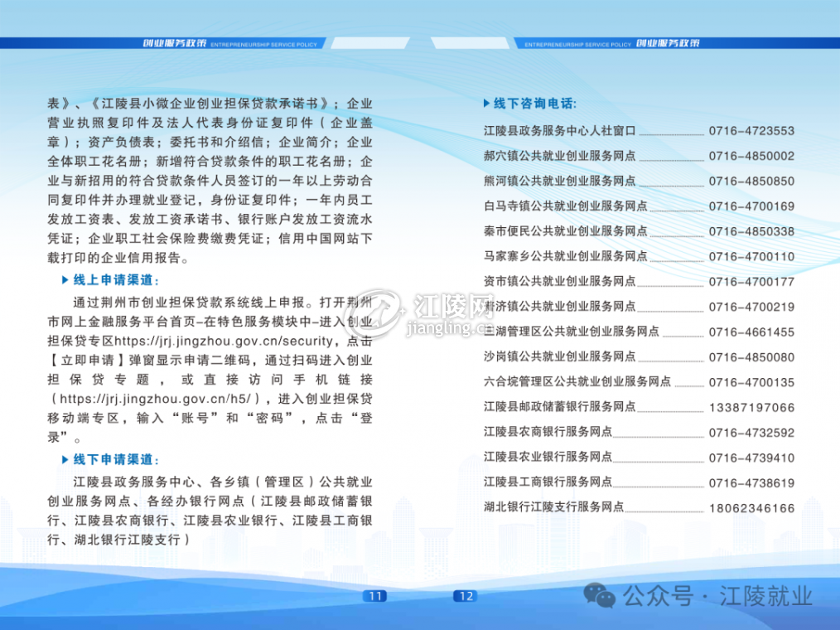Viewport: 840px width, 630px height.
Task: Click the left page 创业服务政策 header title
Action: 175,43
